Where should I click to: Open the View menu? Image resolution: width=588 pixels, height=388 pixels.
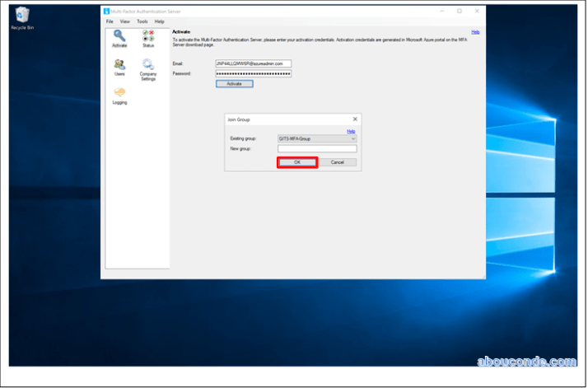124,21
